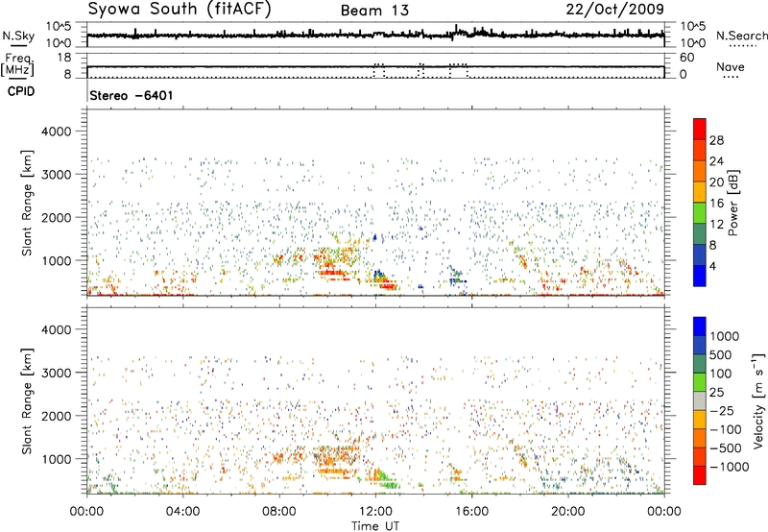The image size is (768, 532).
Task: Click the gray -25 to 25 velocity band
Action: coord(700,400)
